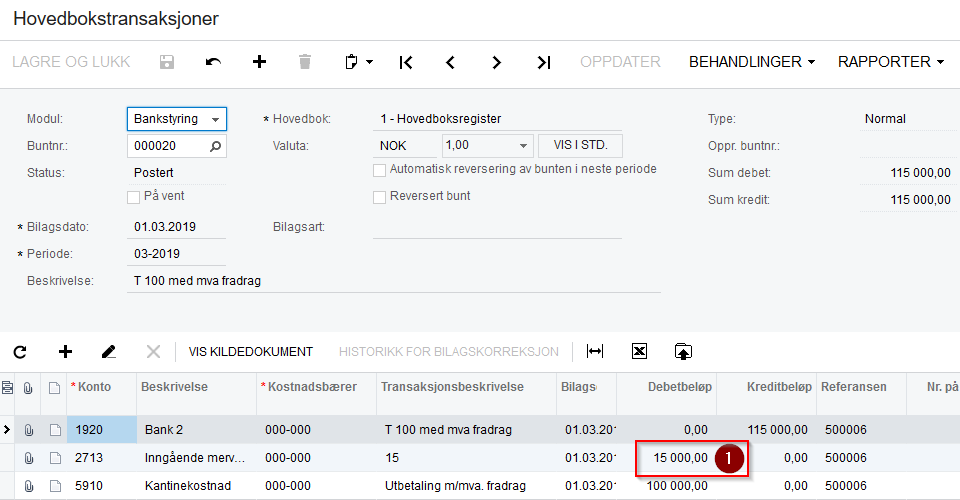
Task: Go to previous record
Action: tap(451, 62)
